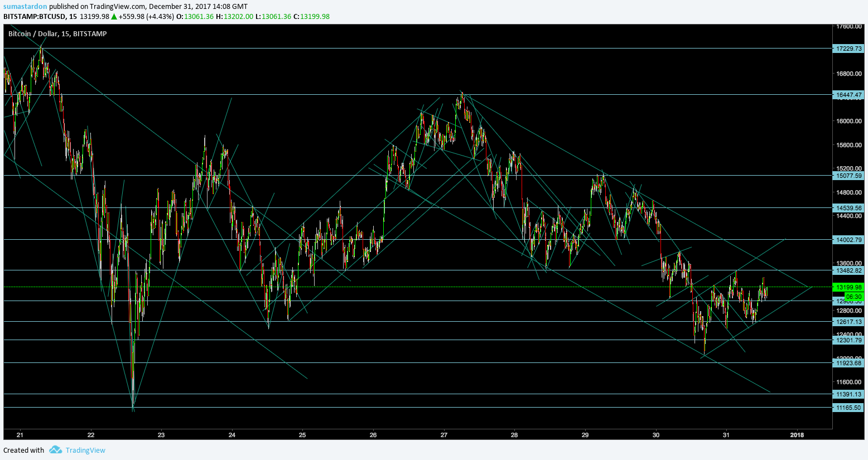This screenshot has width=868, height=460.
Task: Click the date label 26 on time axis
Action: pyautogui.click(x=373, y=435)
